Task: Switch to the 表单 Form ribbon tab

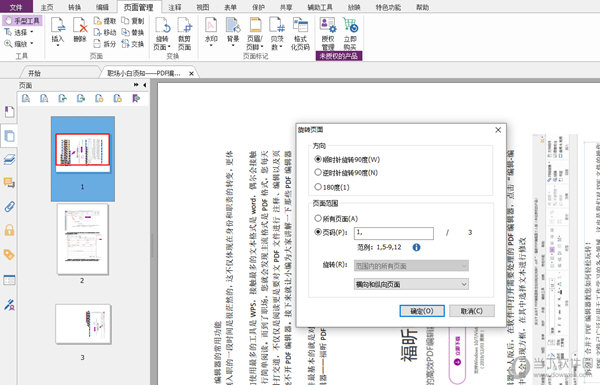Action: (230, 7)
